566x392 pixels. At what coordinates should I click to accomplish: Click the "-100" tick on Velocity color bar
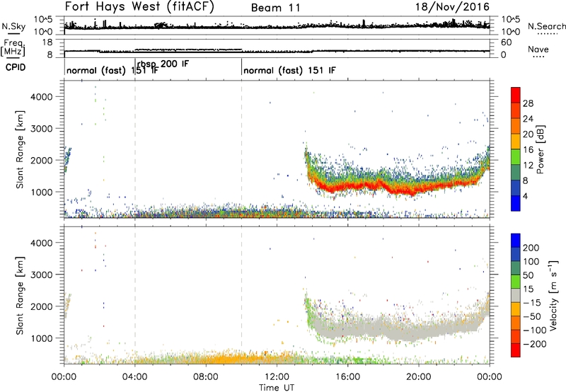[x=535, y=330]
